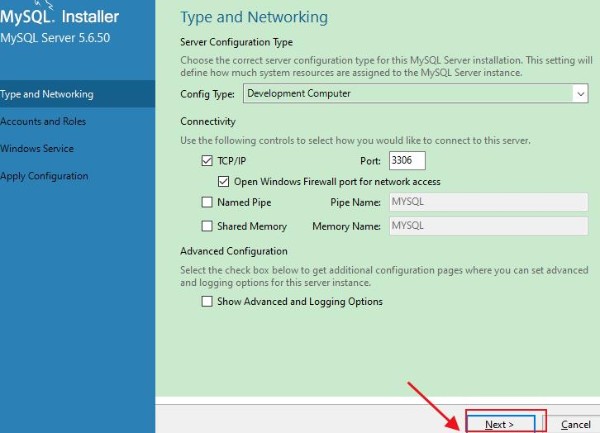
Task: Go to Accounts and Roles step
Action: pyautogui.click(x=77, y=121)
